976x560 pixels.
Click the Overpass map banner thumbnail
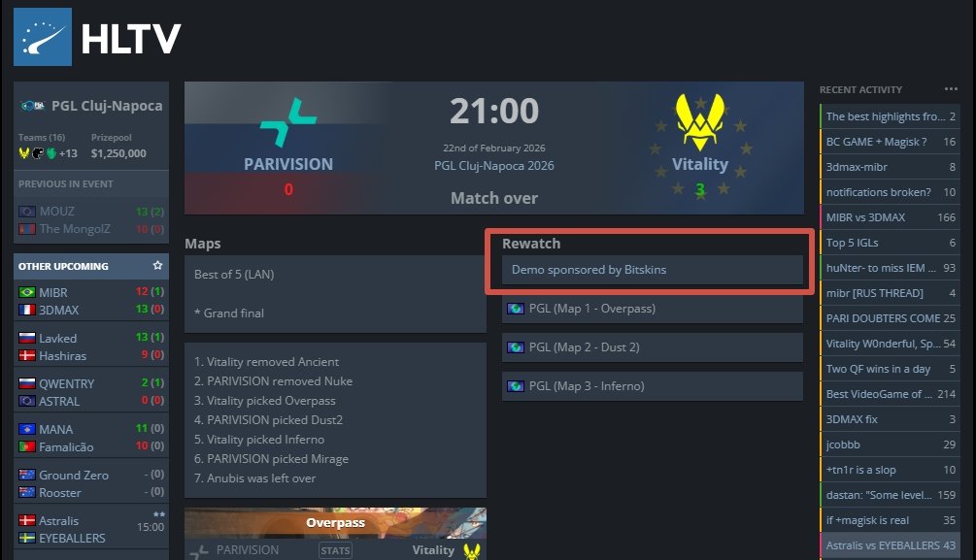335,523
